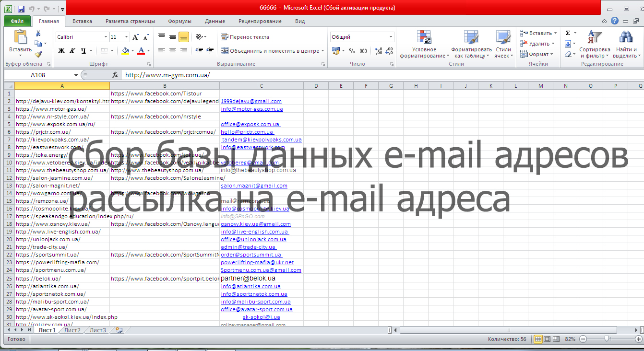Toggle middle vertical alignment

point(173,37)
